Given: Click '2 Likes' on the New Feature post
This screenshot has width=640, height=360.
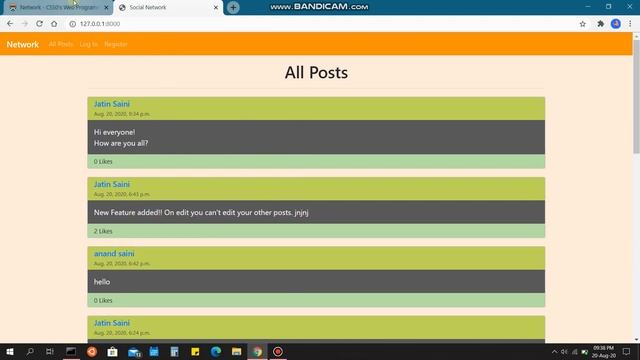Looking at the screenshot, I should pyautogui.click(x=103, y=231).
